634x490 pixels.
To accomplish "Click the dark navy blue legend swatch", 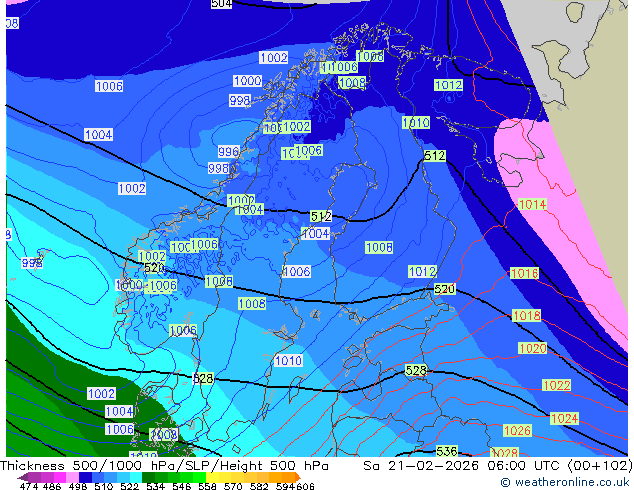I will click(x=85, y=477).
